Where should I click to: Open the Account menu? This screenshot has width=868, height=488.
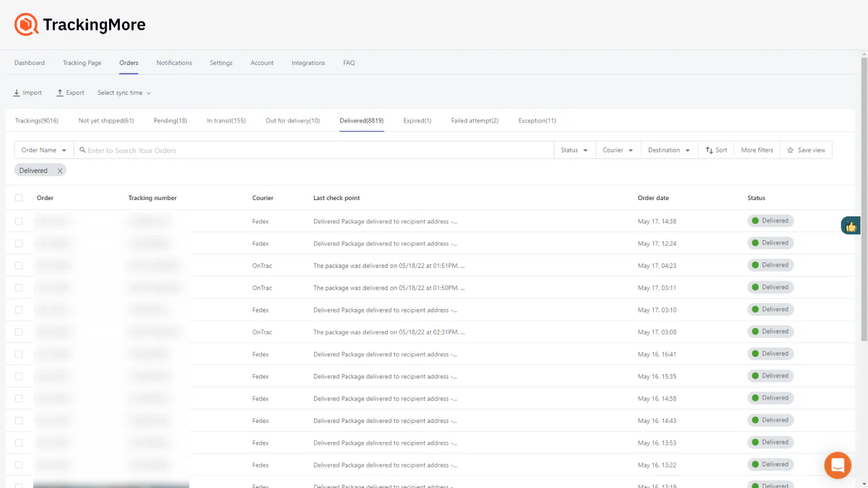click(262, 63)
